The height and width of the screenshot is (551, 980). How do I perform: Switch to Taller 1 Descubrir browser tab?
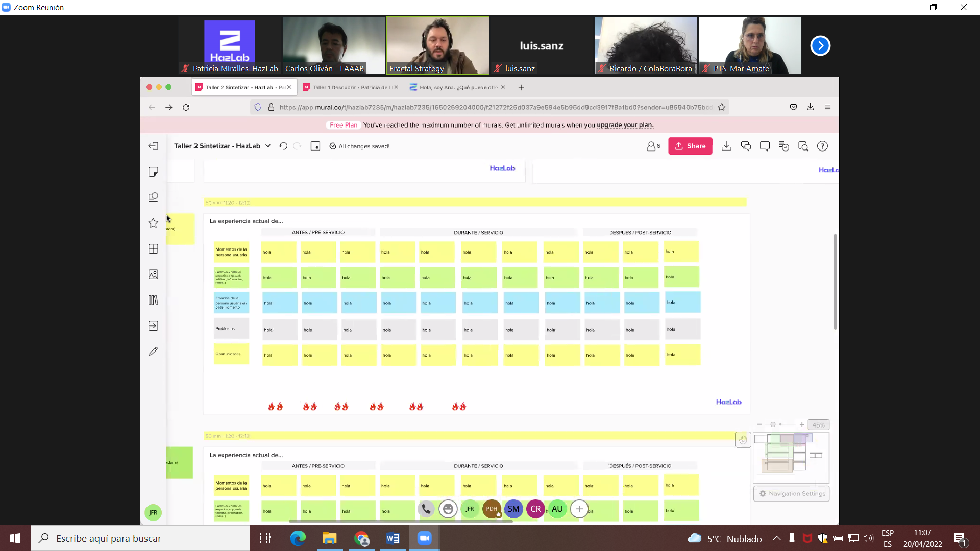click(x=350, y=87)
